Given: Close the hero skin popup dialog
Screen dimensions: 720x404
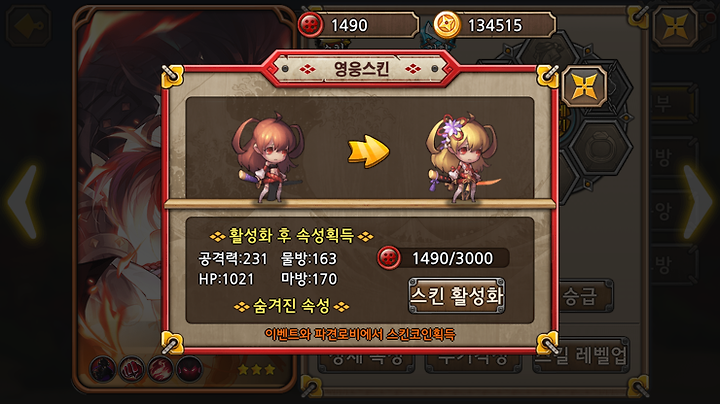Looking at the screenshot, I should tap(584, 86).
